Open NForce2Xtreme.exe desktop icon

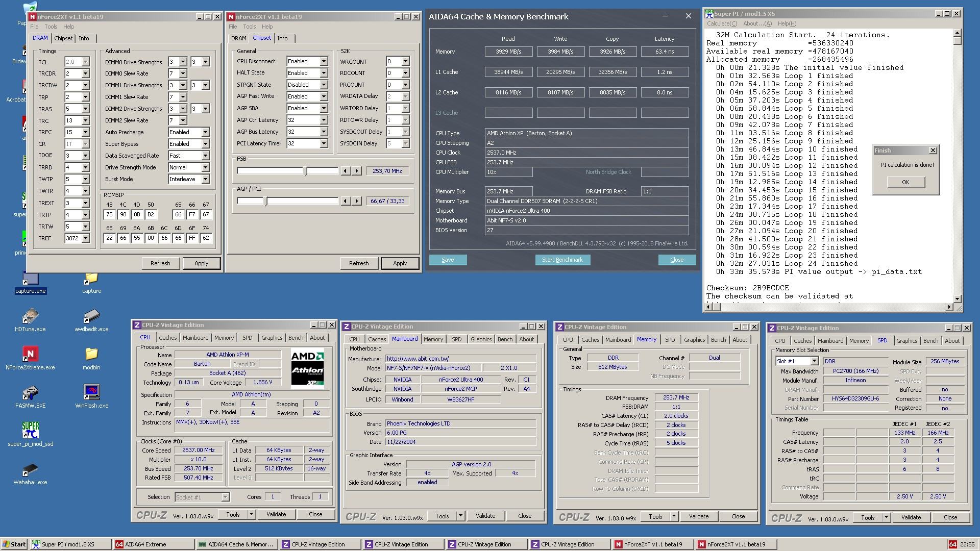click(30, 358)
